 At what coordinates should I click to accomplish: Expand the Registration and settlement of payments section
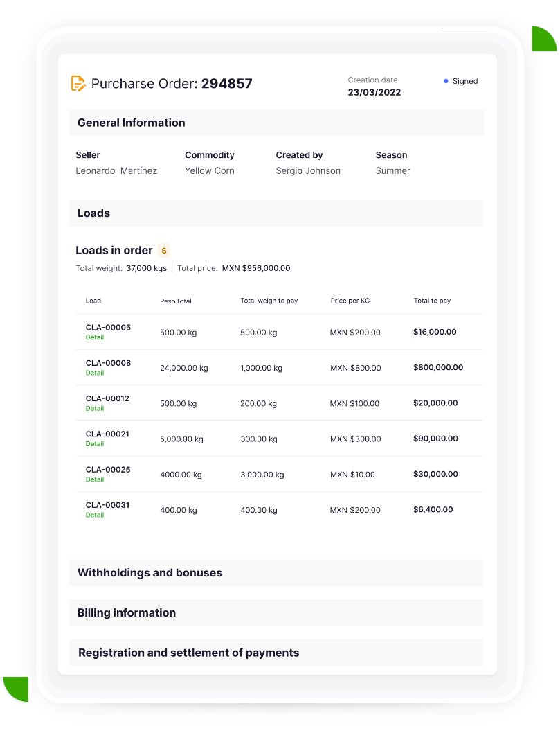pyautogui.click(x=188, y=653)
